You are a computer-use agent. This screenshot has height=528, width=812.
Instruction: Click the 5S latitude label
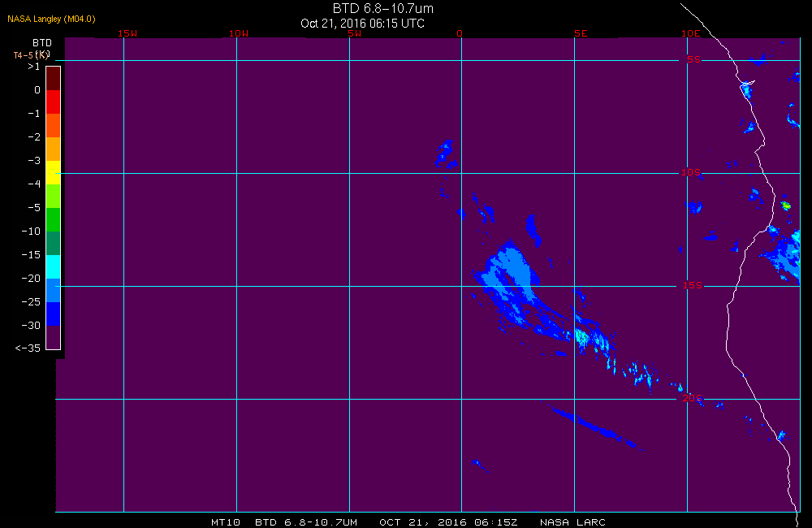pos(694,59)
